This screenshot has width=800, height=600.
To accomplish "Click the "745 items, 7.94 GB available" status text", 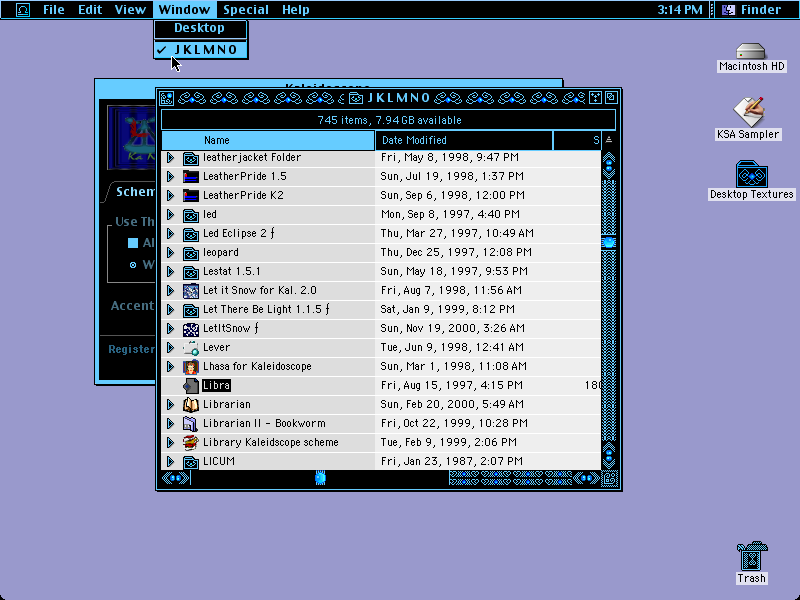I will (x=389, y=120).
